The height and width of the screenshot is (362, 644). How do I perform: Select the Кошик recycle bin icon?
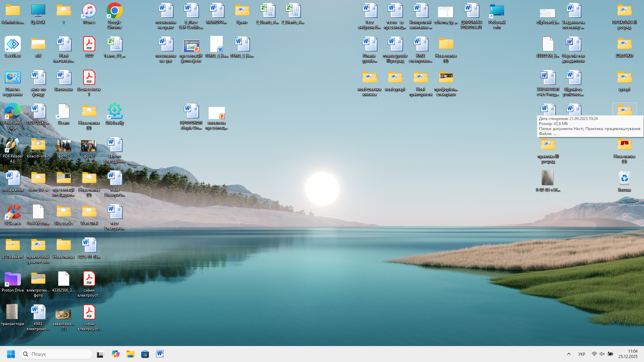point(624,179)
